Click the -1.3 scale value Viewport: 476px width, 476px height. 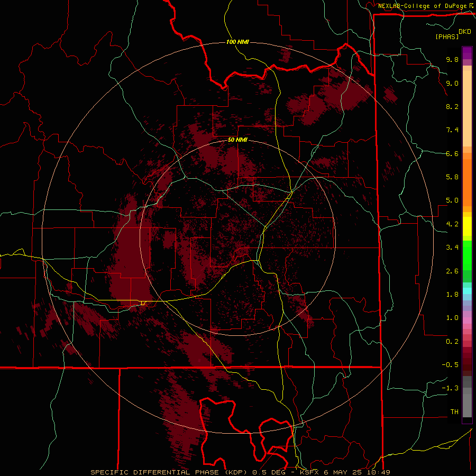(450, 388)
